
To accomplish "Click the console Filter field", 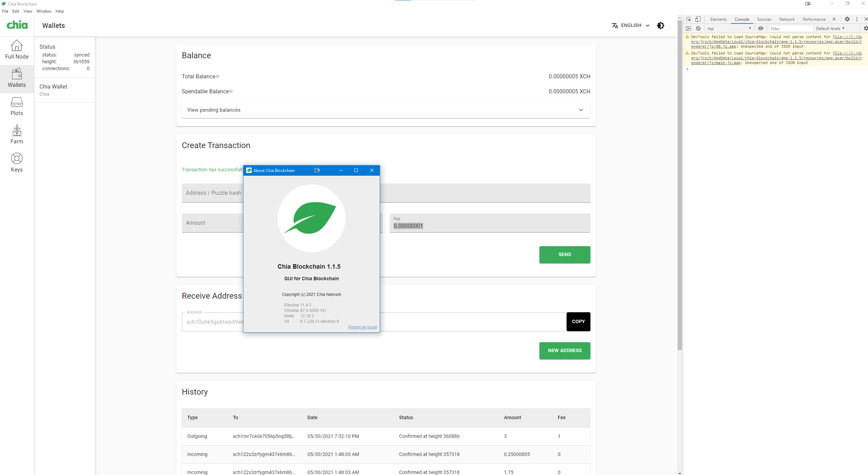I will [x=791, y=29].
